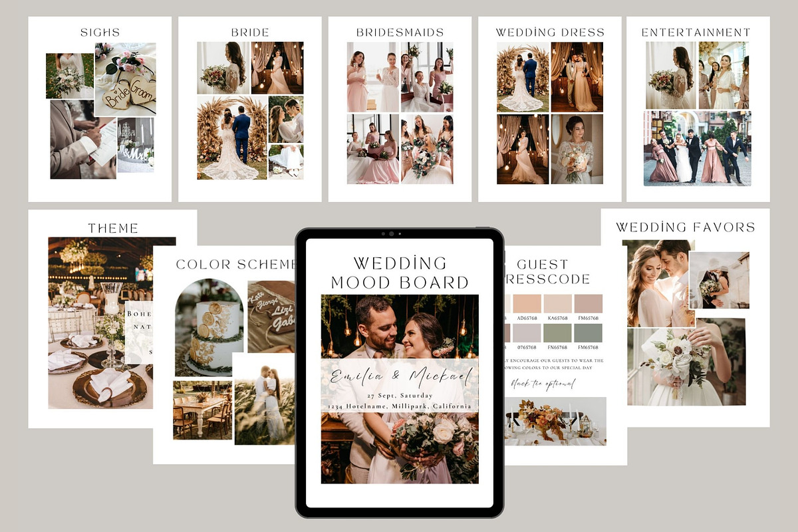Click the THEME page heading
The image size is (798, 532).
(x=113, y=228)
